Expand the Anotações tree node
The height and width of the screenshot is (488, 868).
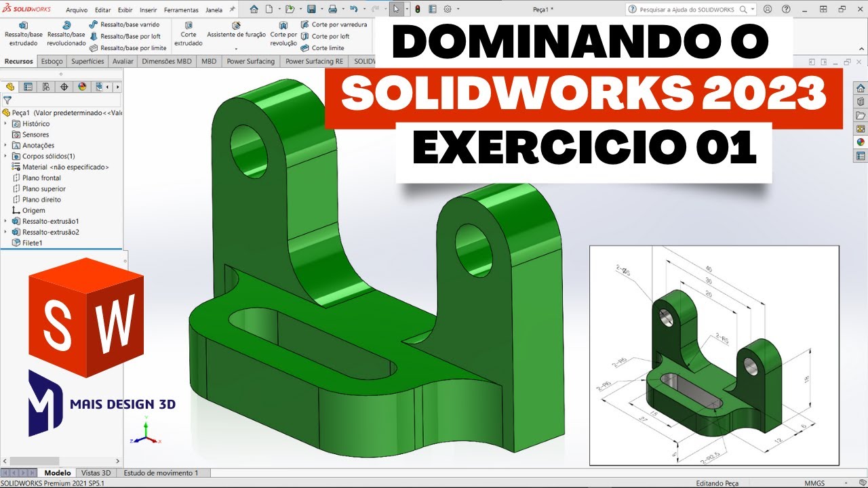(x=6, y=146)
